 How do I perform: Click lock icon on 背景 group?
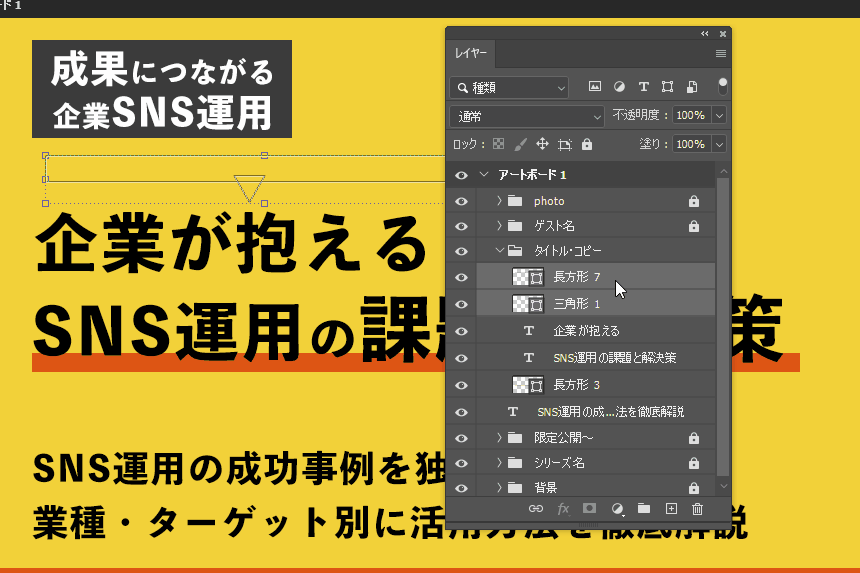click(694, 487)
